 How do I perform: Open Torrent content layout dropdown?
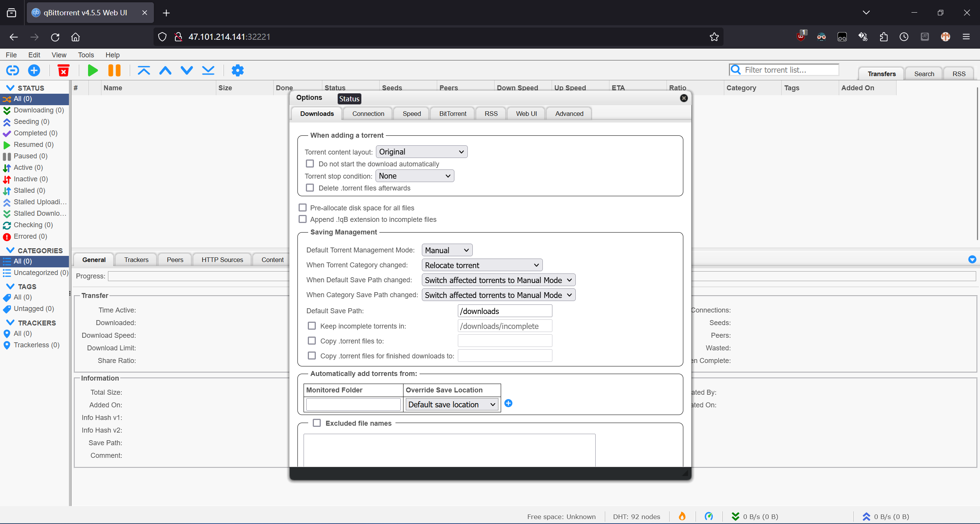point(421,152)
